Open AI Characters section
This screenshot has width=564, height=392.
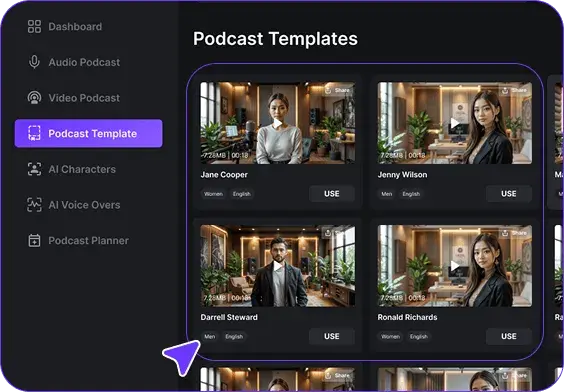click(x=88, y=169)
